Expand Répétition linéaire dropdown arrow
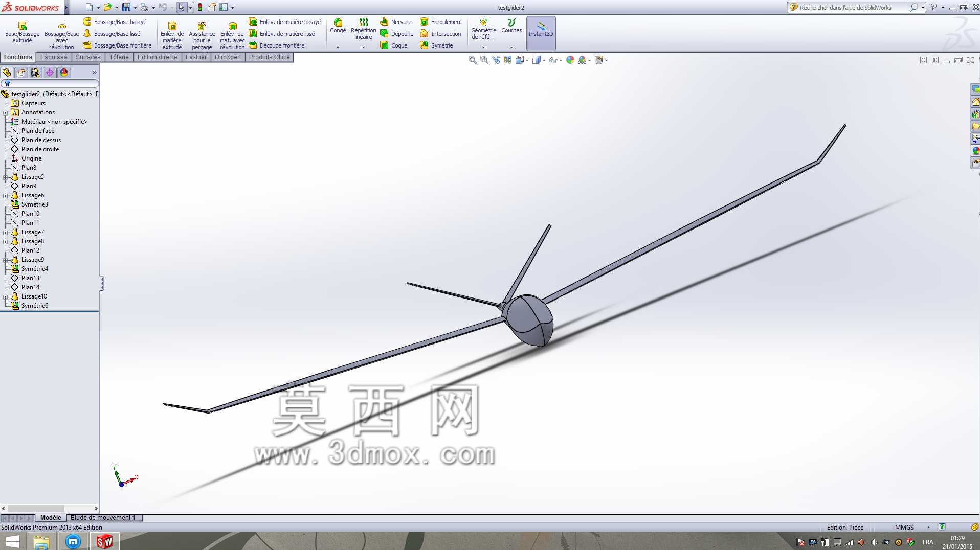The width and height of the screenshot is (980, 550). coord(363,47)
